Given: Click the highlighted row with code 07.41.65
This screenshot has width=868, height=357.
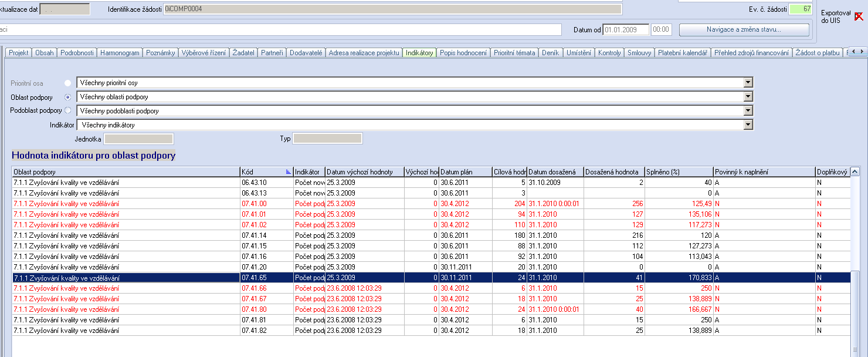Looking at the screenshot, I should [431, 278].
